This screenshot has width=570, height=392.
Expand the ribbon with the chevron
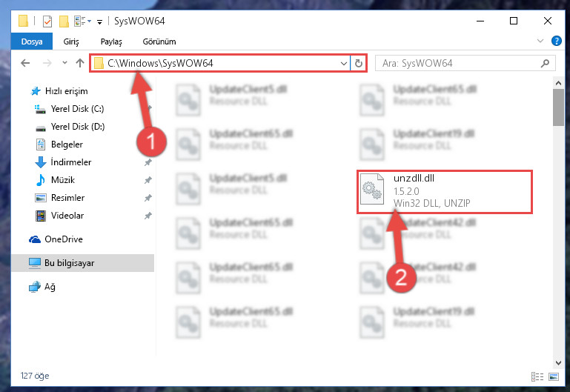point(540,41)
